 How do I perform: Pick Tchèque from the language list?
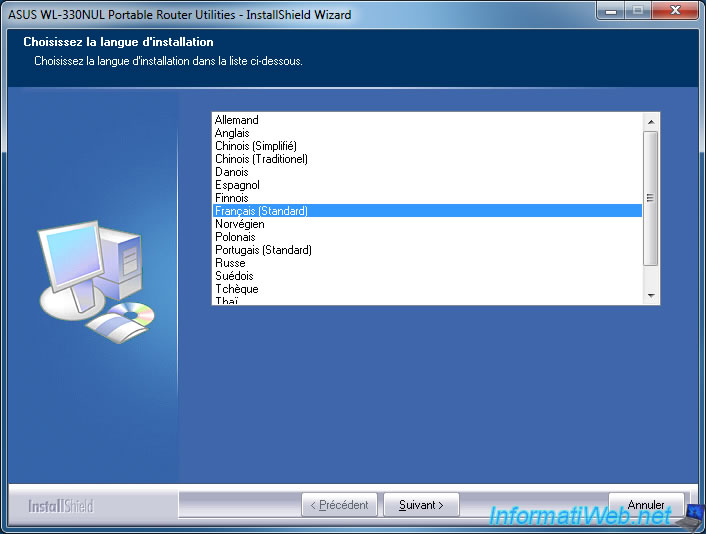pos(427,289)
